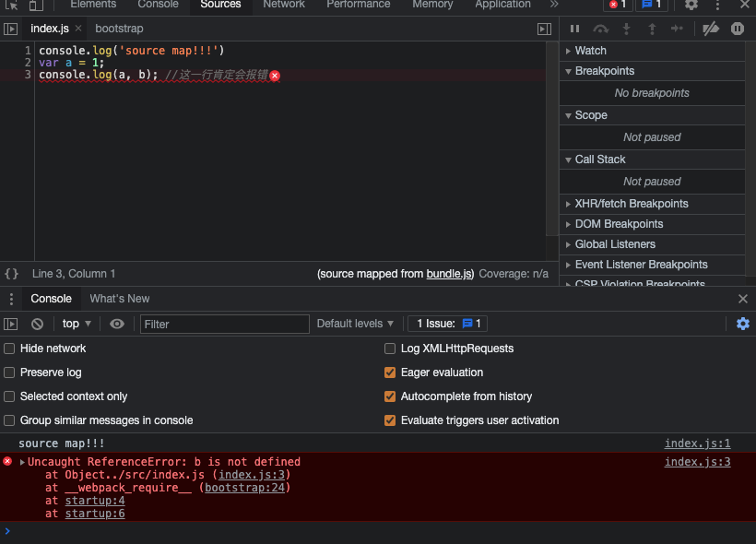This screenshot has width=756, height=544.
Task: Open the Application tab
Action: pos(502,5)
